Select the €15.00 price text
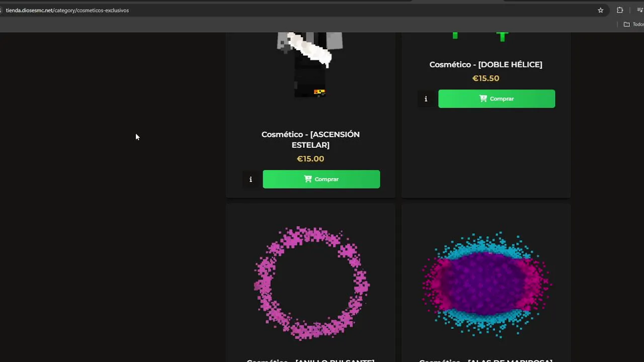Image resolution: width=644 pixels, height=362 pixels. [310, 159]
